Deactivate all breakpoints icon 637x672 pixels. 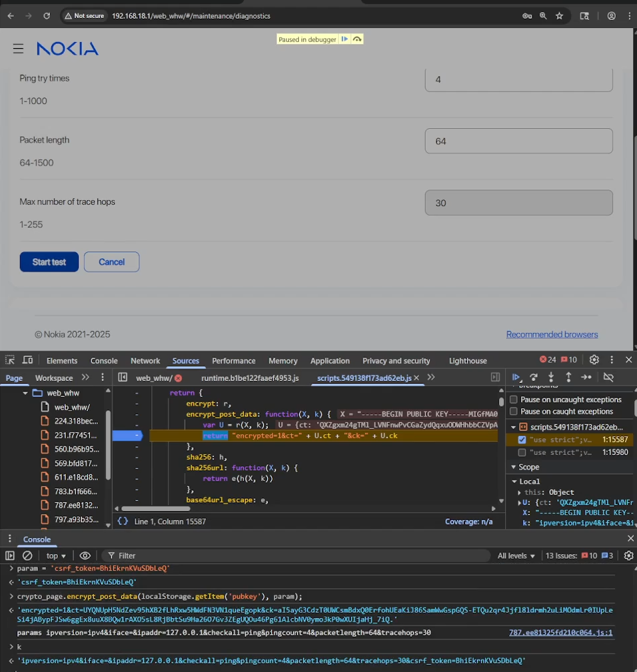tap(608, 378)
